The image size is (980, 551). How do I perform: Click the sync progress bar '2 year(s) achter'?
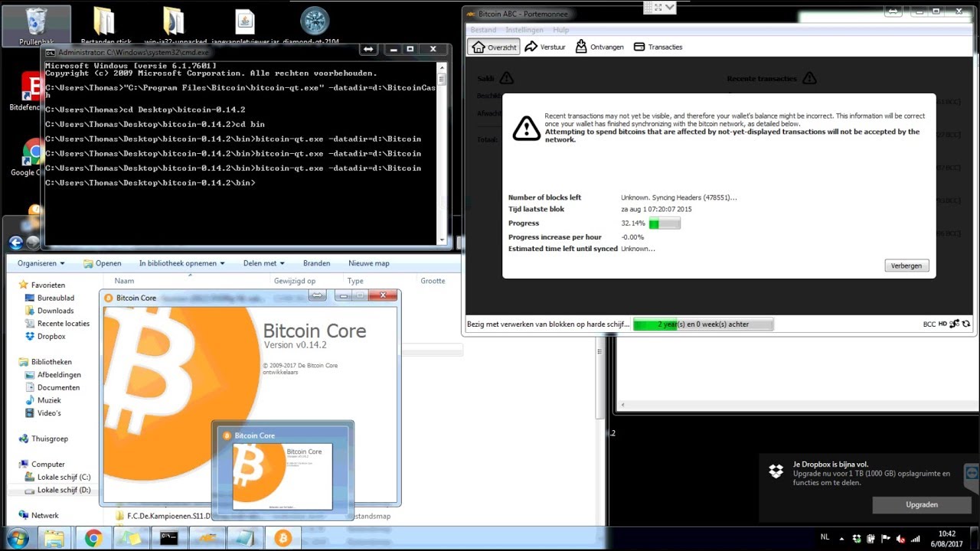click(703, 324)
